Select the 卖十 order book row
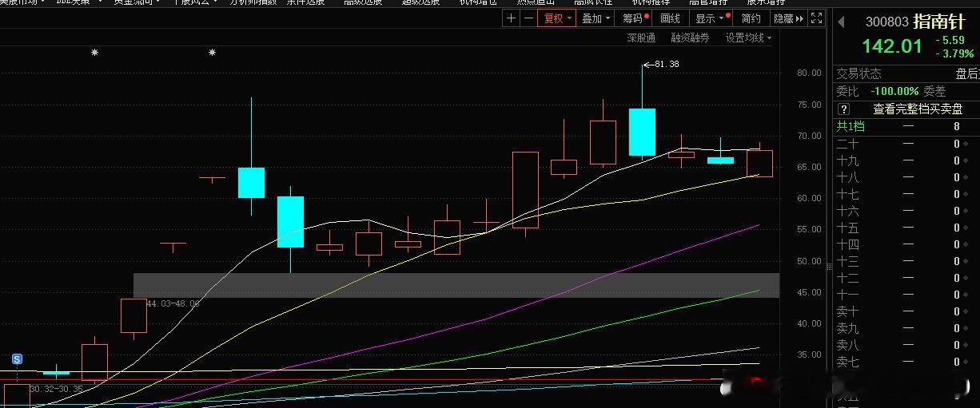 coord(906,311)
